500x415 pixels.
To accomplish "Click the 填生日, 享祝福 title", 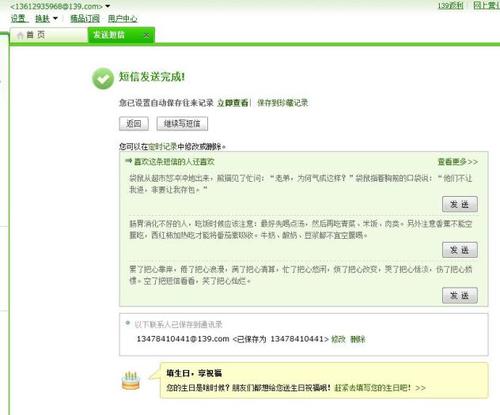I will pos(194,373).
